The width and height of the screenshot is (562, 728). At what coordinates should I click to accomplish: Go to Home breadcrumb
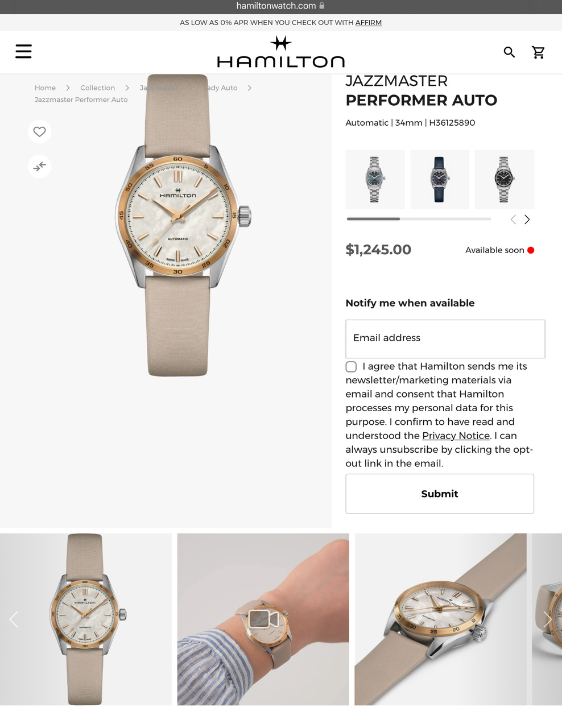(45, 88)
